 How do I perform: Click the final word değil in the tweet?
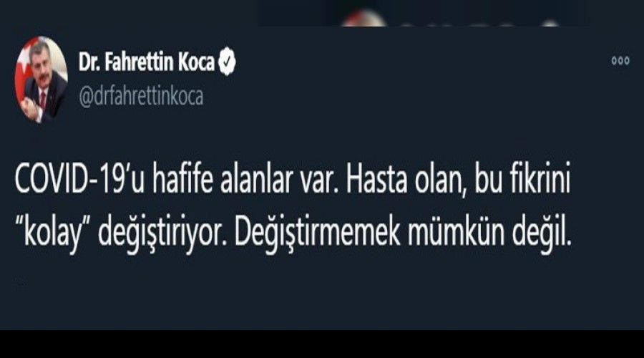tap(542, 233)
